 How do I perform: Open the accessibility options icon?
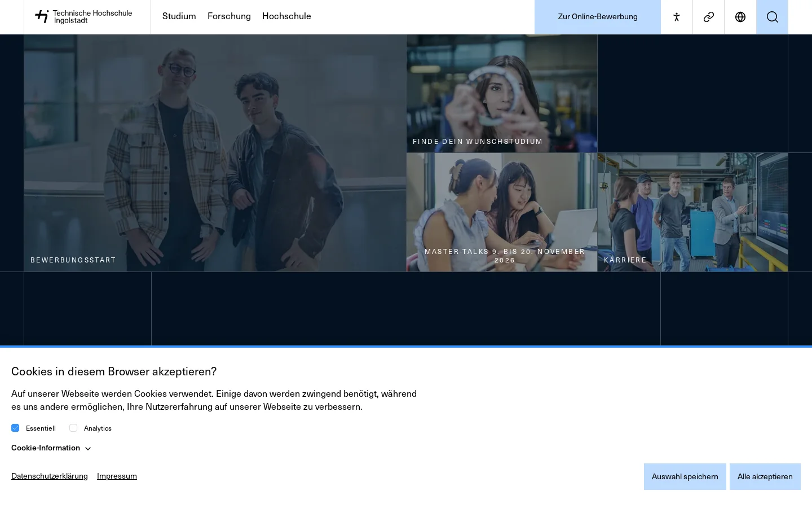[677, 17]
